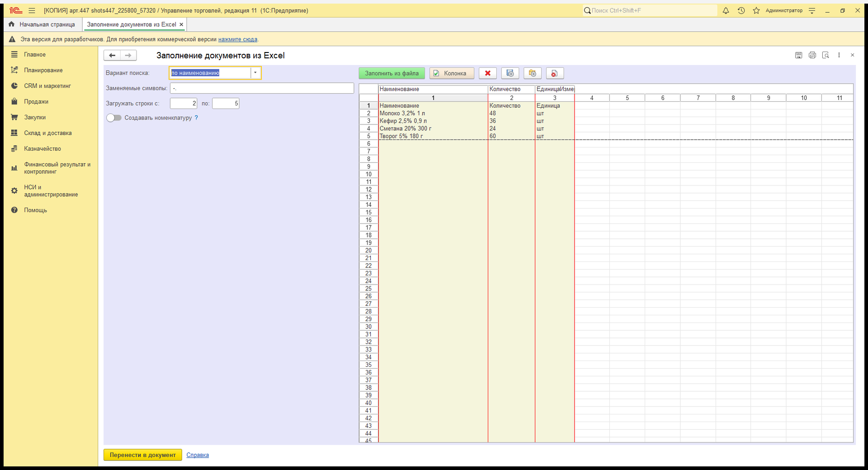Click the 1C logo icon
This screenshot has width=868, height=470.
[x=16, y=10]
